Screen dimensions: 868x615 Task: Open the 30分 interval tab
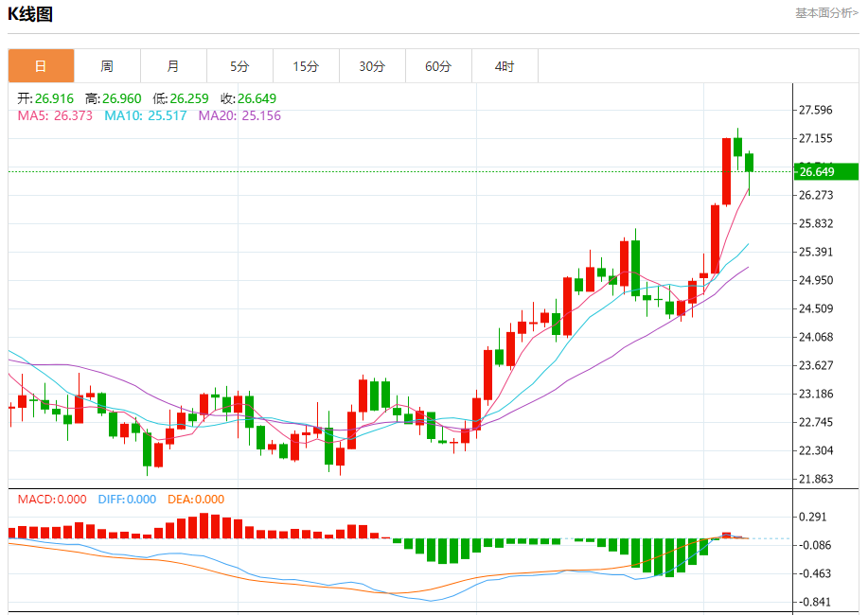(372, 66)
